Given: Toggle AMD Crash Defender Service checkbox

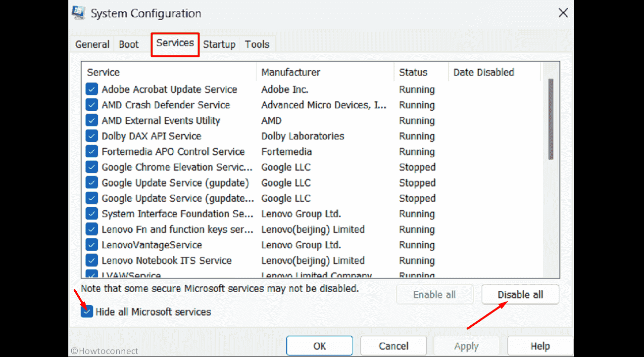Looking at the screenshot, I should (x=92, y=105).
